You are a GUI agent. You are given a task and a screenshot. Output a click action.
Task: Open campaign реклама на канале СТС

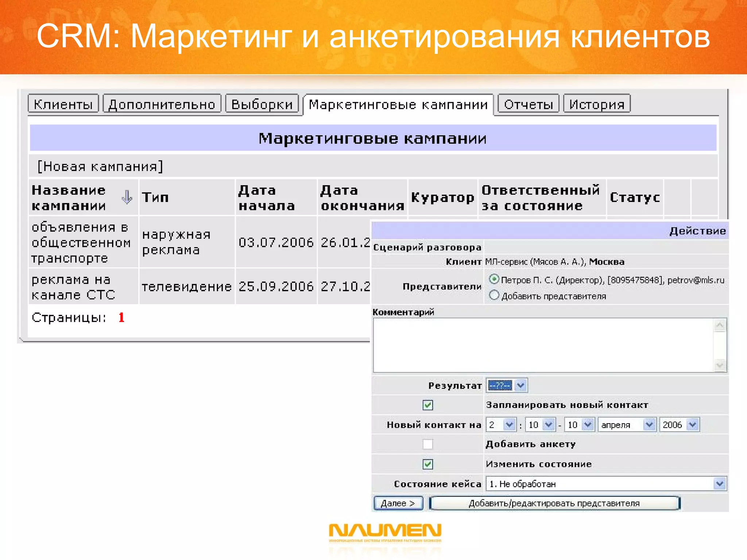click(73, 287)
